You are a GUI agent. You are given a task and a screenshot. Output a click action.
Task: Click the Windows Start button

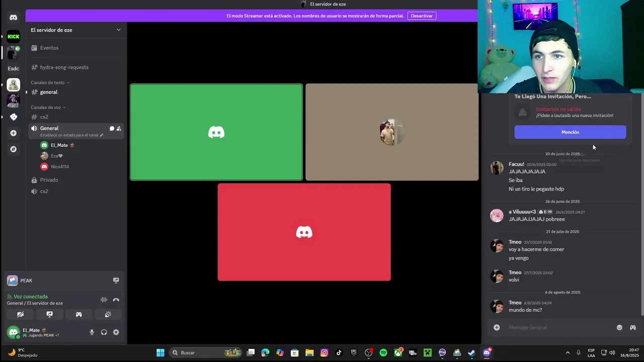[160, 352]
